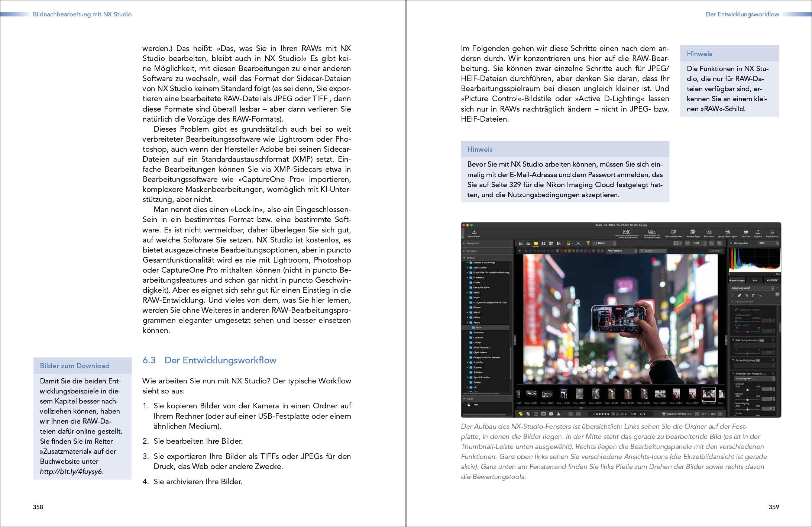This screenshot has height=527, width=812.
Task: Switch to thumbnail list view icon
Action: coord(528,243)
